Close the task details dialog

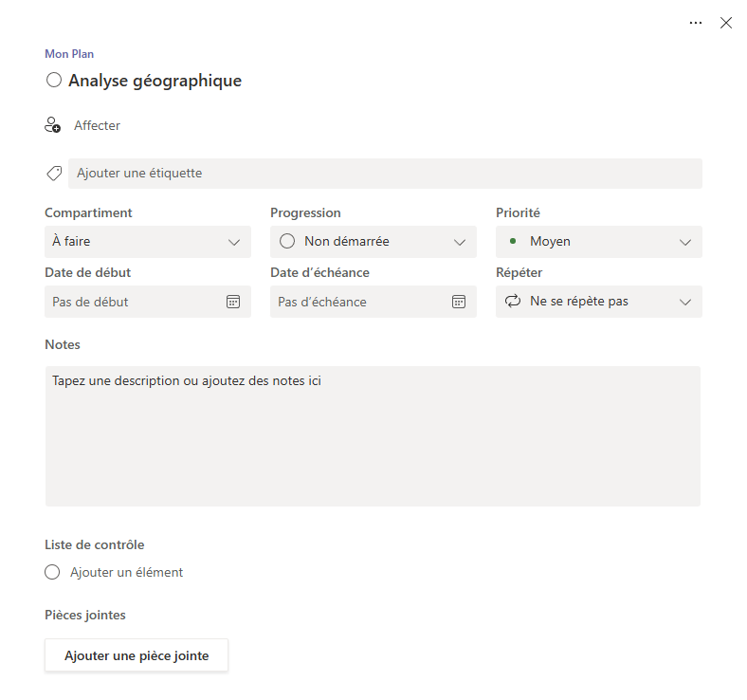coord(726,23)
